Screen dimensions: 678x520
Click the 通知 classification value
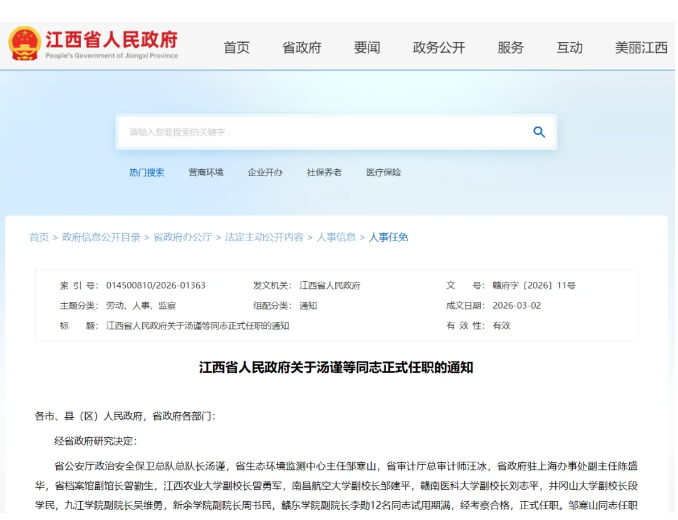pyautogui.click(x=308, y=306)
